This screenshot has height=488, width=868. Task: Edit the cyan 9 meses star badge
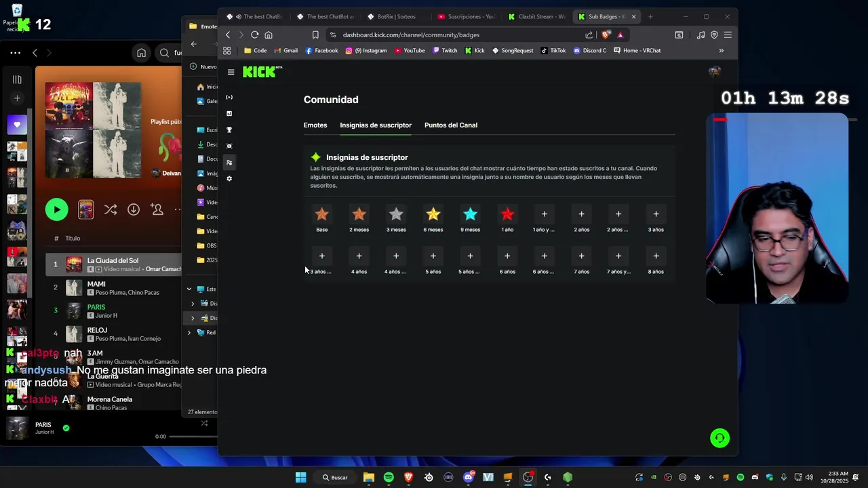[x=470, y=214]
